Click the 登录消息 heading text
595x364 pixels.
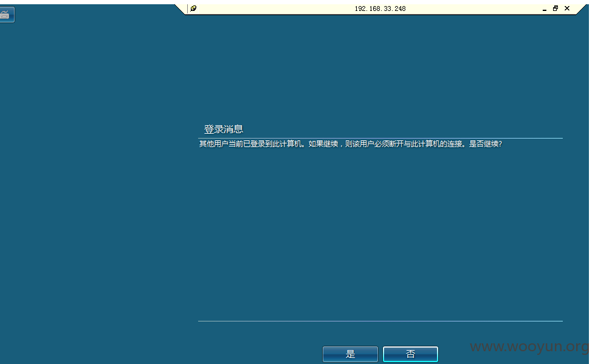(224, 129)
